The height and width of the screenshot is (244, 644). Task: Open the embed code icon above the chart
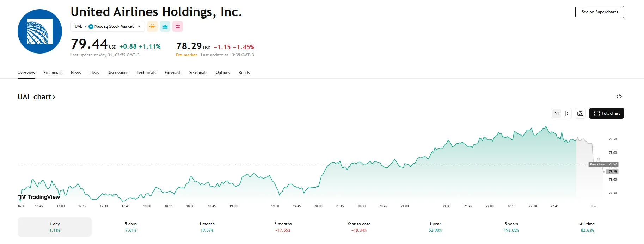620,96
